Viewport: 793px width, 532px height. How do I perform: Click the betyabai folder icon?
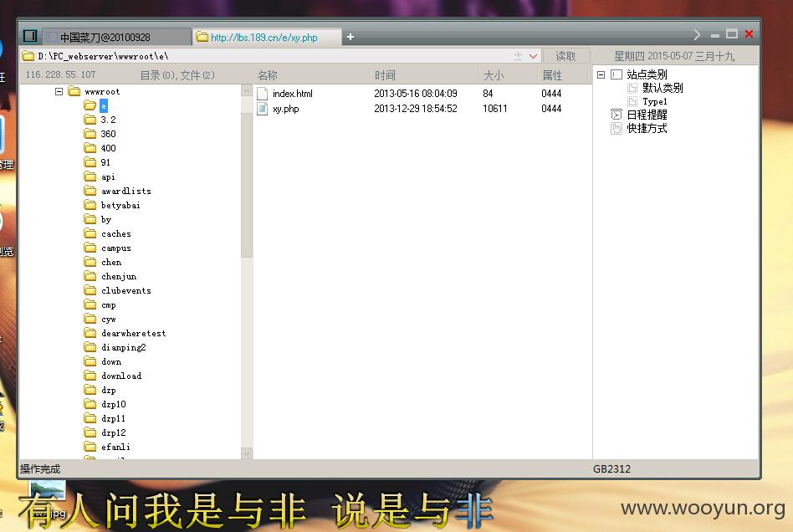tap(90, 205)
